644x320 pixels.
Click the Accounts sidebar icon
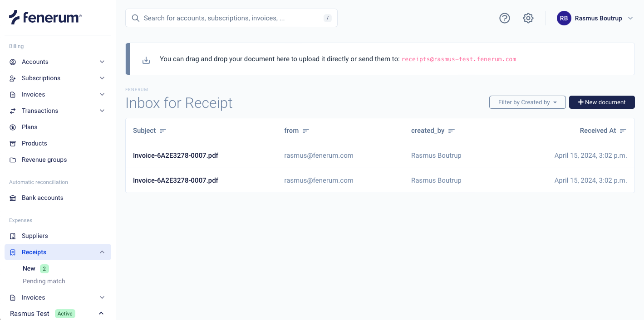[x=13, y=62]
